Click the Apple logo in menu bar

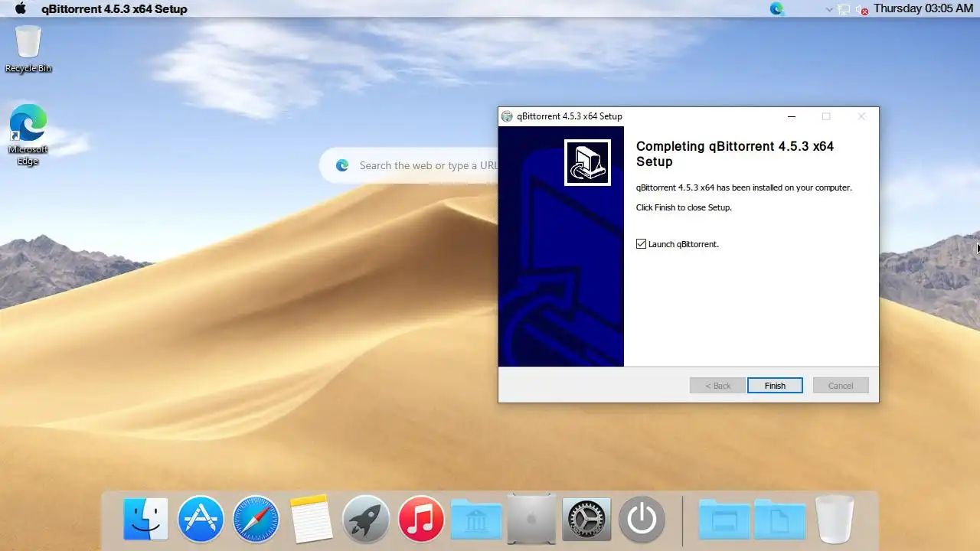pyautogui.click(x=21, y=9)
